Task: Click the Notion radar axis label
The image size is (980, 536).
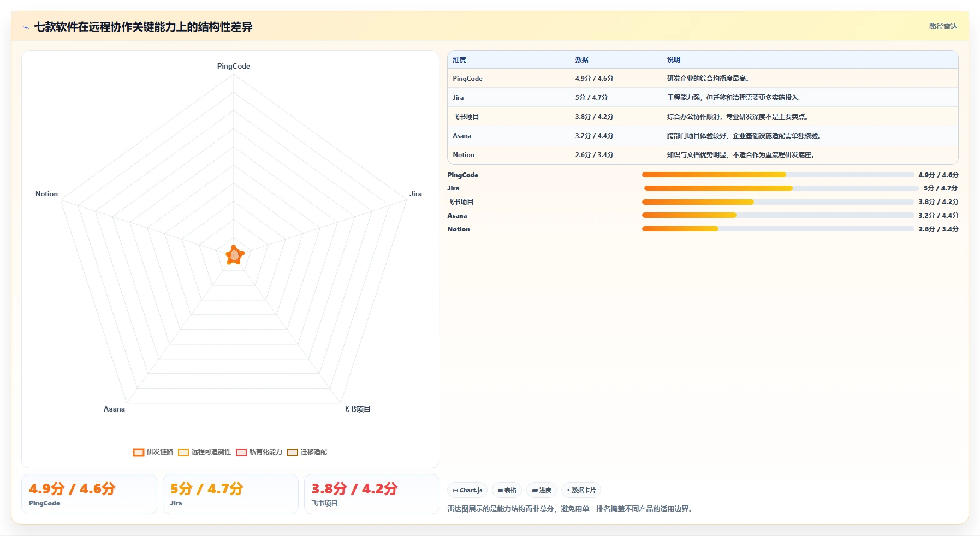Action: coord(46,194)
